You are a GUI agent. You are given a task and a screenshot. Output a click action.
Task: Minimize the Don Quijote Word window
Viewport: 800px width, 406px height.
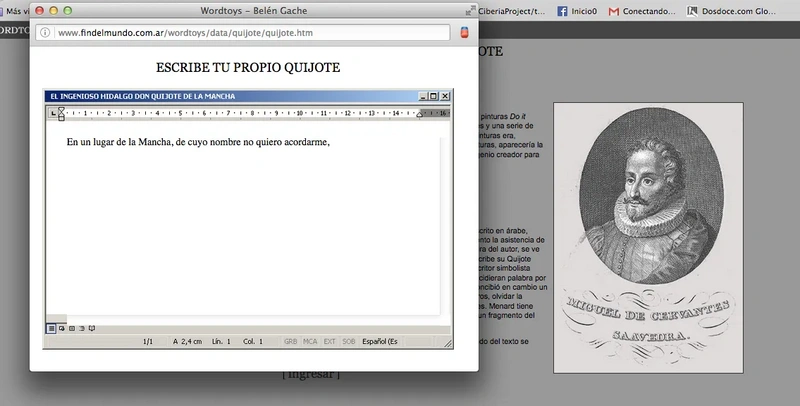(422, 96)
